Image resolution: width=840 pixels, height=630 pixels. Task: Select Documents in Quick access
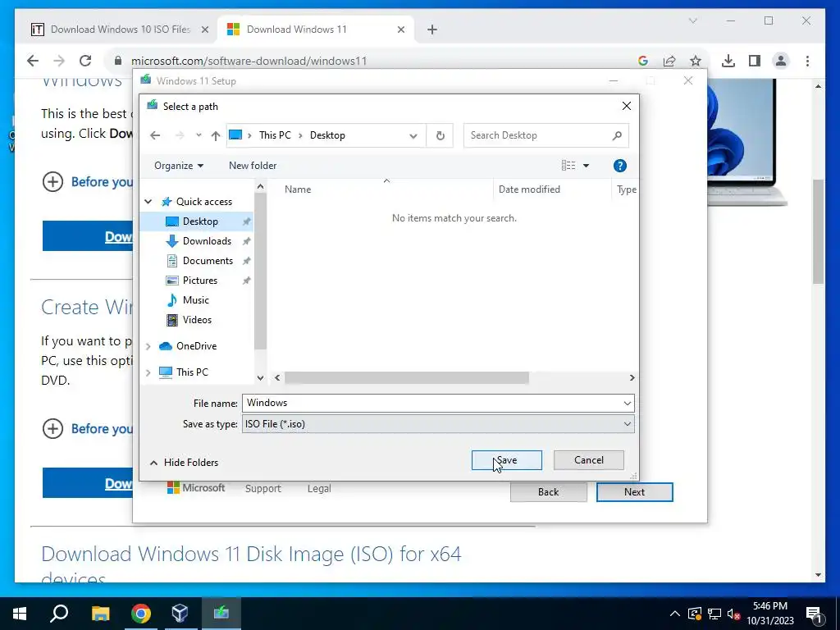click(x=208, y=261)
